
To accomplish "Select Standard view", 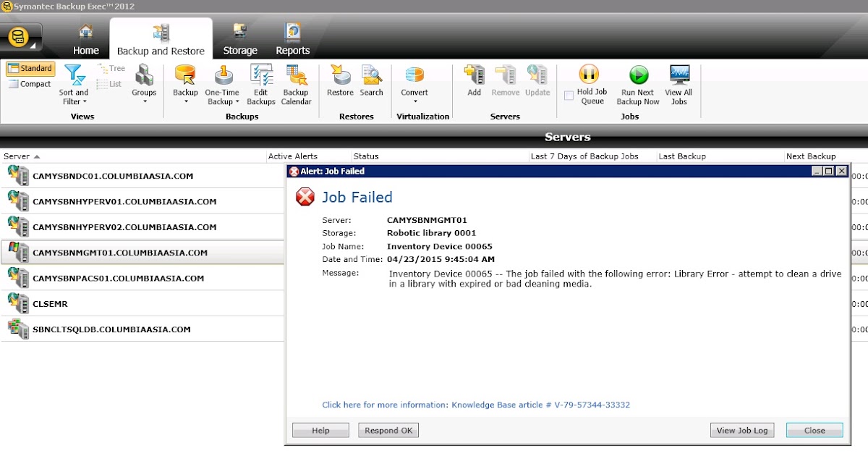I will pyautogui.click(x=30, y=68).
